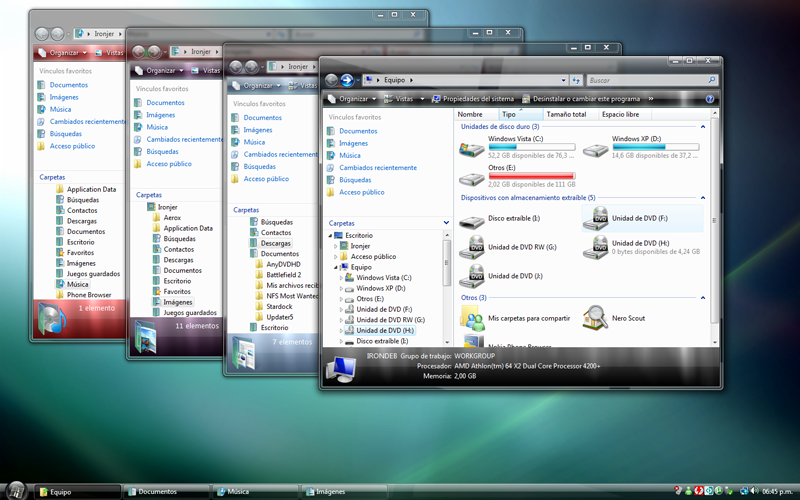Select the Otros (E:) drive icon

click(x=471, y=179)
